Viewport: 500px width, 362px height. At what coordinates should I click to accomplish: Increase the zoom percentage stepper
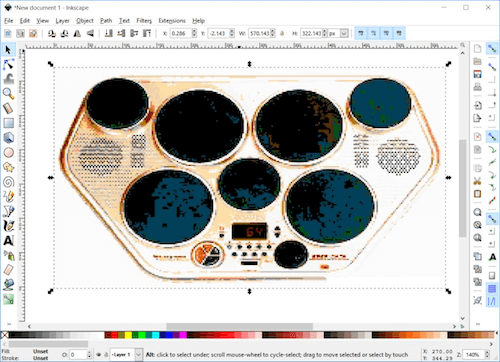[487, 352]
